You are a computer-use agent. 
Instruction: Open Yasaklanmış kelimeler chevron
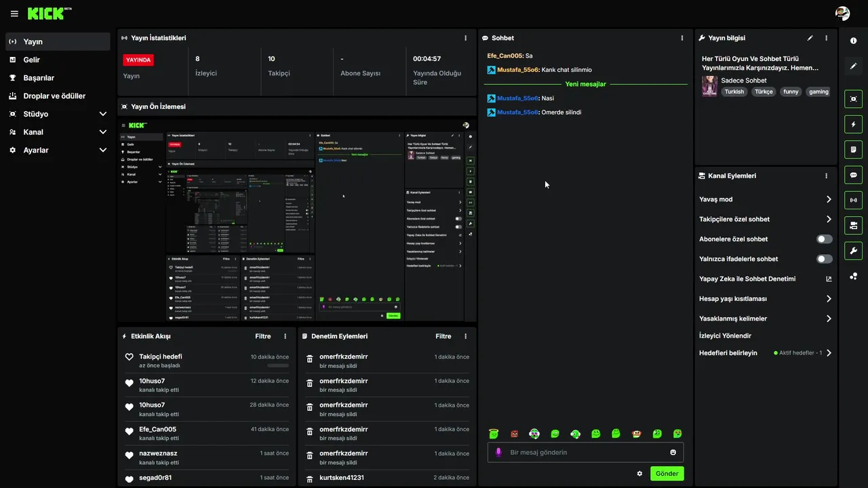pyautogui.click(x=829, y=319)
